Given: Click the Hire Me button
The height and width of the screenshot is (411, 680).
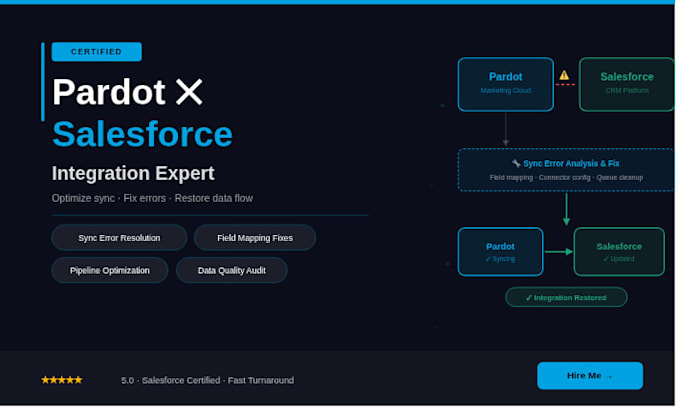Looking at the screenshot, I should coord(590,375).
